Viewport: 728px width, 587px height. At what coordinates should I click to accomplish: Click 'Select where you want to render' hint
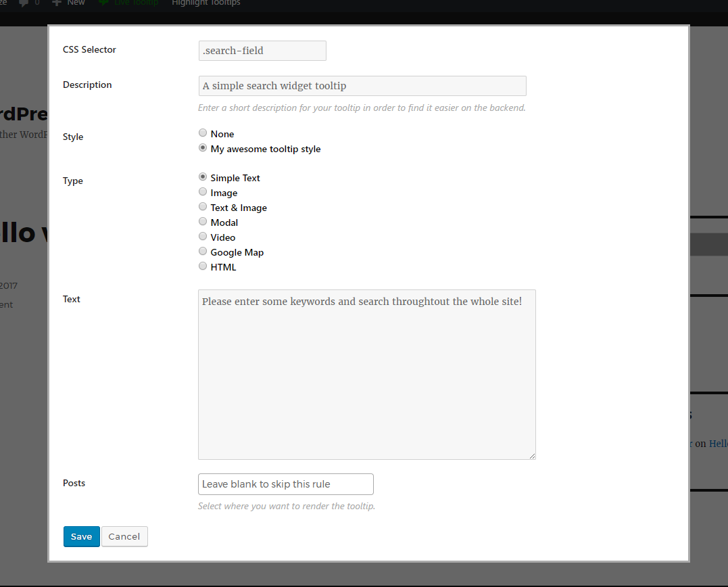pyautogui.click(x=287, y=507)
